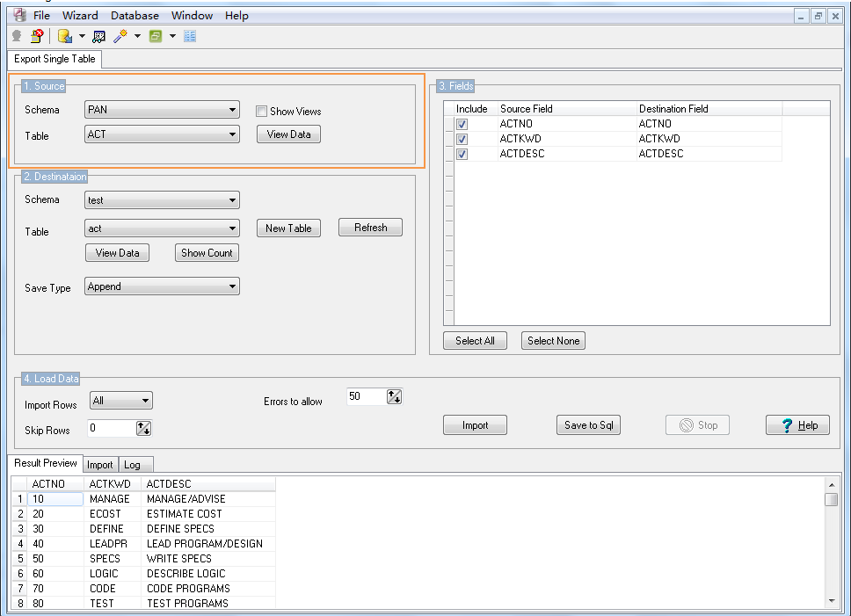Click the query viewer glasses icon
Viewport: 851px width, 616px height.
coord(98,36)
